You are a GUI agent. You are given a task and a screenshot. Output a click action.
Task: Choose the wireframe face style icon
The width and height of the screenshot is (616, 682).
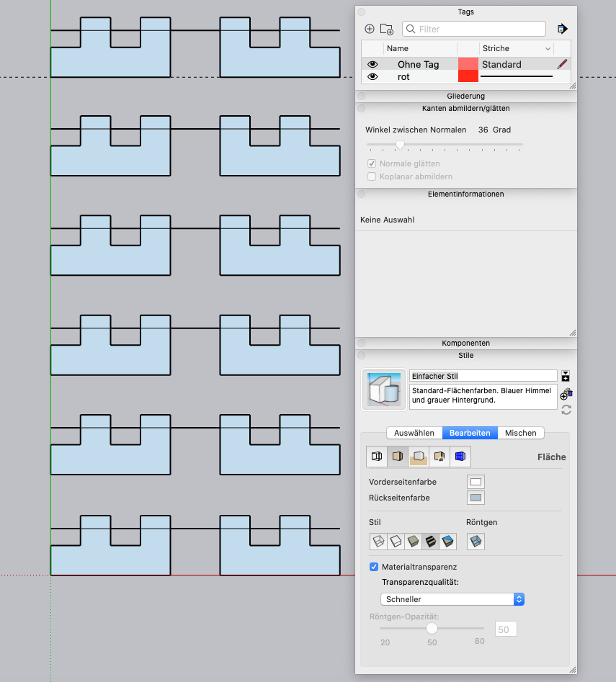coord(378,540)
